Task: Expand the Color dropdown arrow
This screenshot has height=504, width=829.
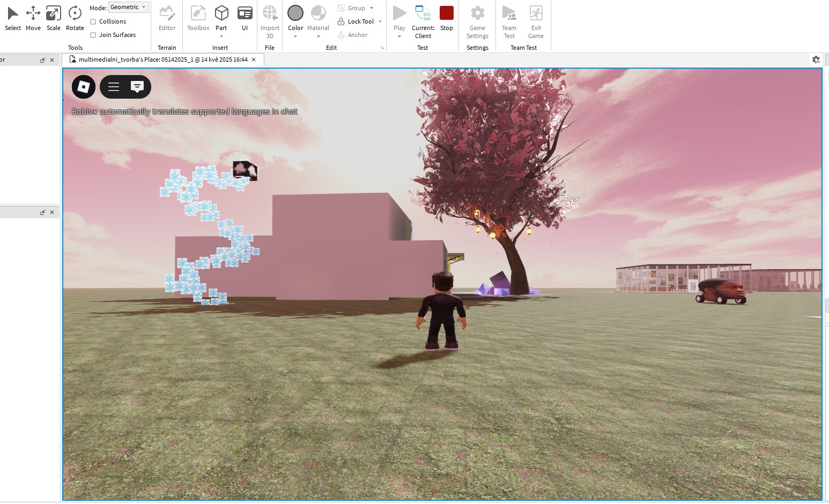Action: click(295, 36)
